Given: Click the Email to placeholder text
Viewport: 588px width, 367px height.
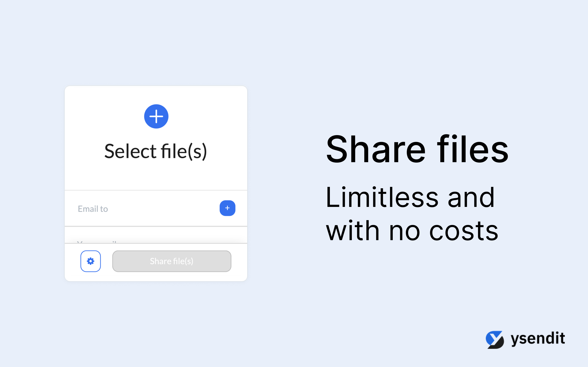Looking at the screenshot, I should click(93, 209).
